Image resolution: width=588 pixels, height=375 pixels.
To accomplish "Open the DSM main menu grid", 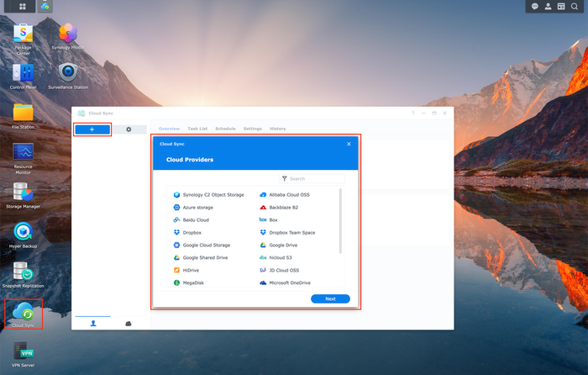I will [x=23, y=7].
